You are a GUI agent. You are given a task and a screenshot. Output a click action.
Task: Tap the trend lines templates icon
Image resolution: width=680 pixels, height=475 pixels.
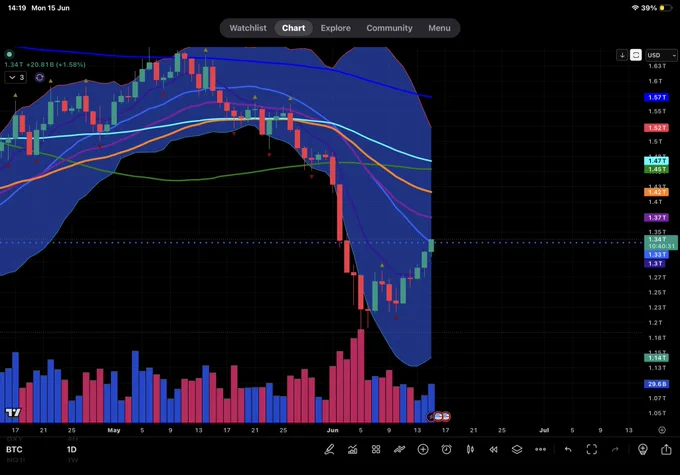tap(399, 449)
